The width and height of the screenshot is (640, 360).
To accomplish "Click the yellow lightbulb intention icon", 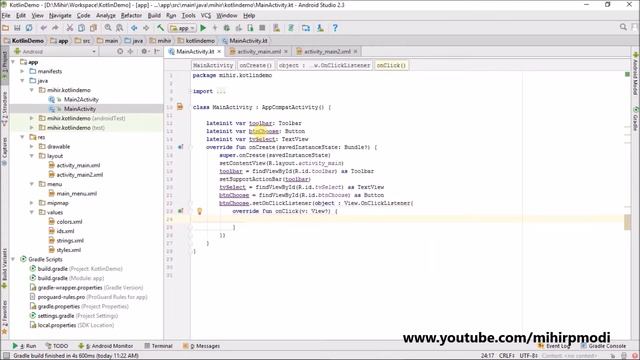I will click(200, 211).
